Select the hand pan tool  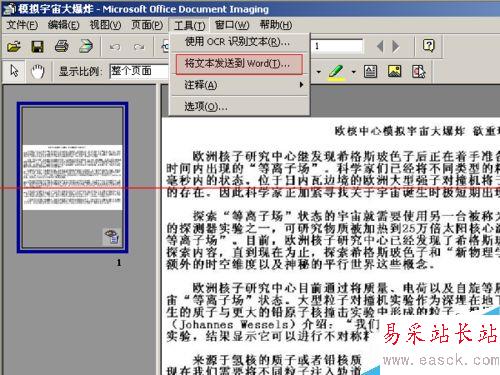coord(38,71)
